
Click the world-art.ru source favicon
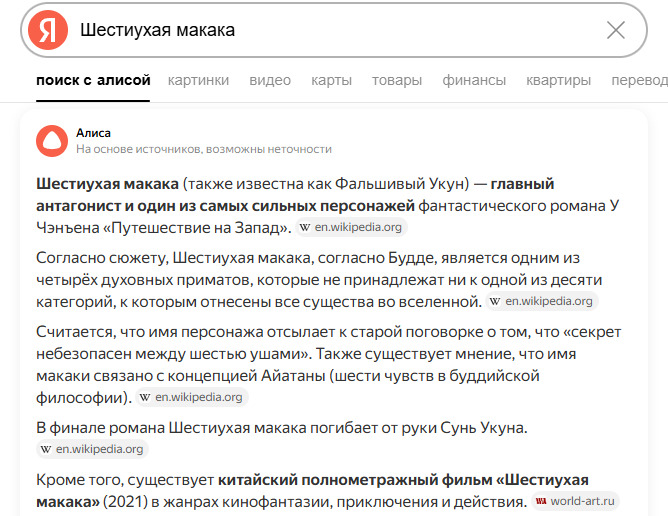541,501
